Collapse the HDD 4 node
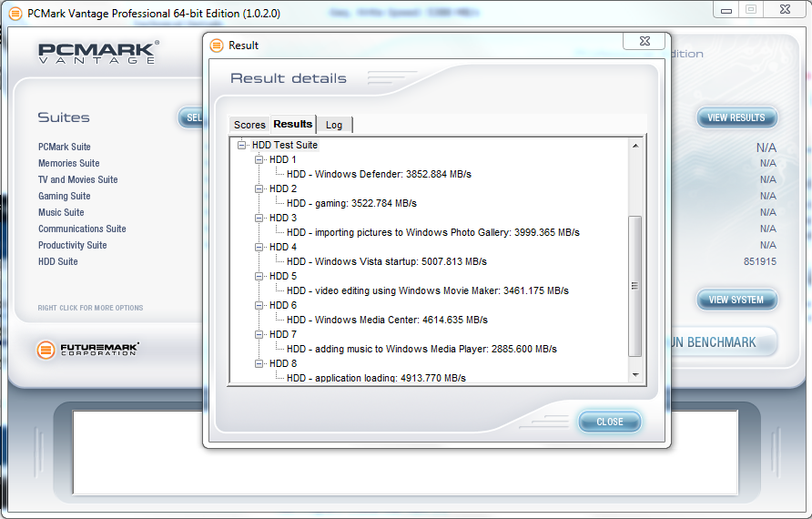The width and height of the screenshot is (812, 519). [x=259, y=247]
